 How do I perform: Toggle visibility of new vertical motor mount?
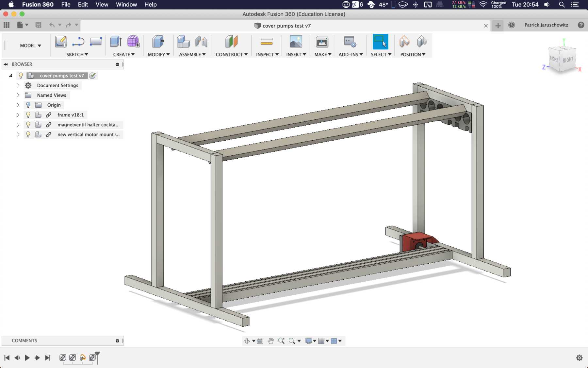[28, 134]
